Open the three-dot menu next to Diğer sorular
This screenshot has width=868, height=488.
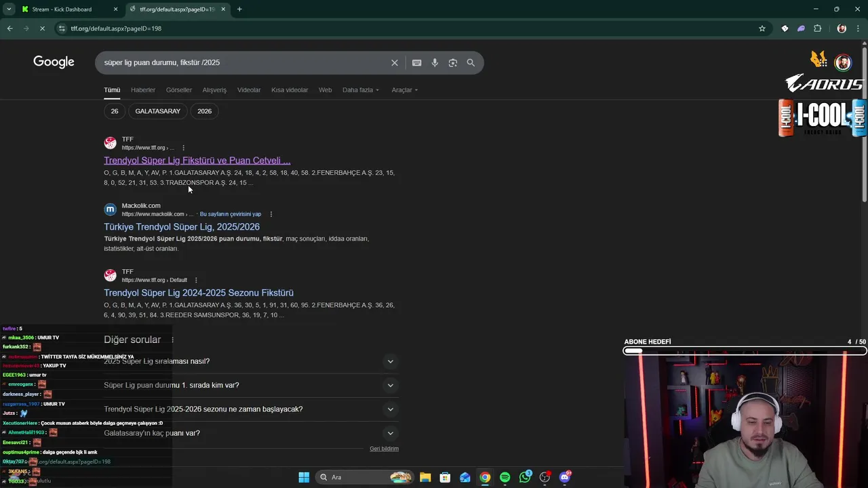point(172,340)
